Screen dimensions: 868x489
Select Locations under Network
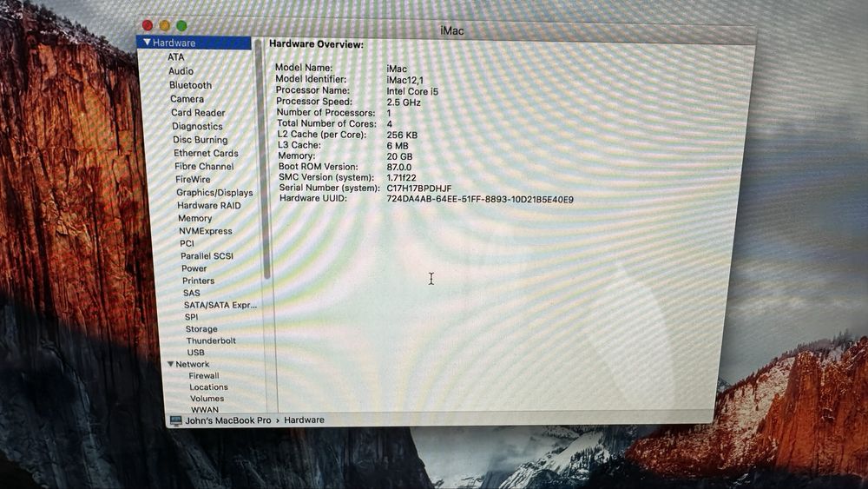pos(208,387)
